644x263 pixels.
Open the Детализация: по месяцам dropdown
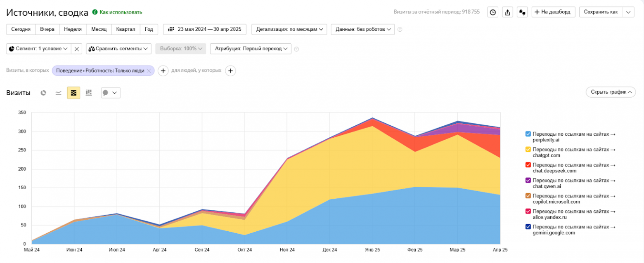coord(289,29)
